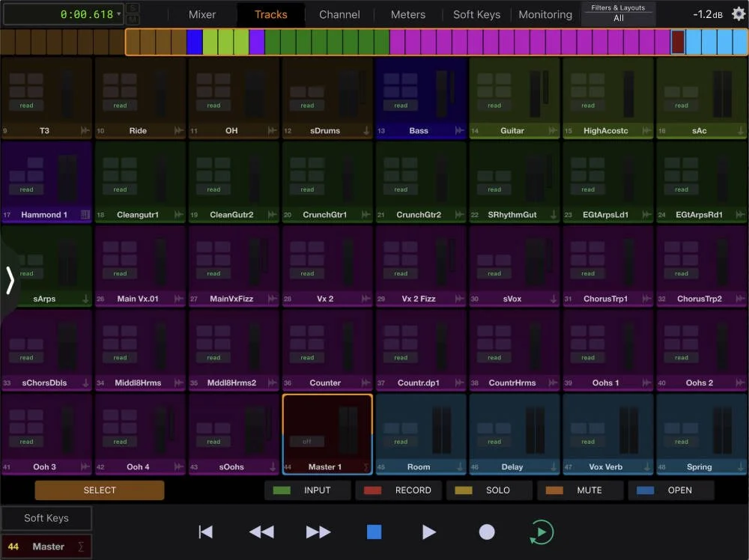Toggle read automation on the Room track
This screenshot has width=749, height=560.
(x=400, y=442)
